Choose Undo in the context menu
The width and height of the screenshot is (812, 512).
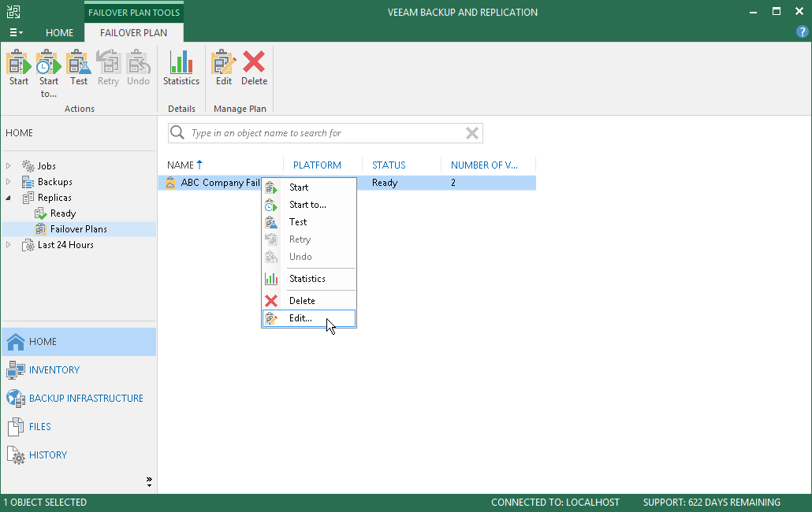(309, 257)
